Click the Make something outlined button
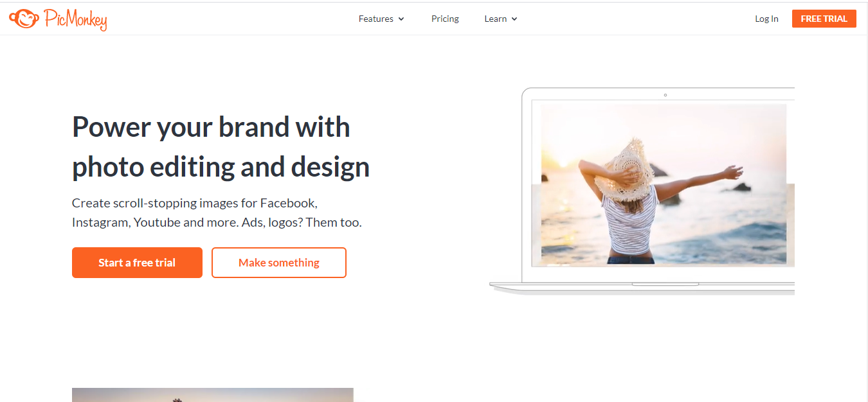Viewport: 868px width, 402px height. (279, 263)
